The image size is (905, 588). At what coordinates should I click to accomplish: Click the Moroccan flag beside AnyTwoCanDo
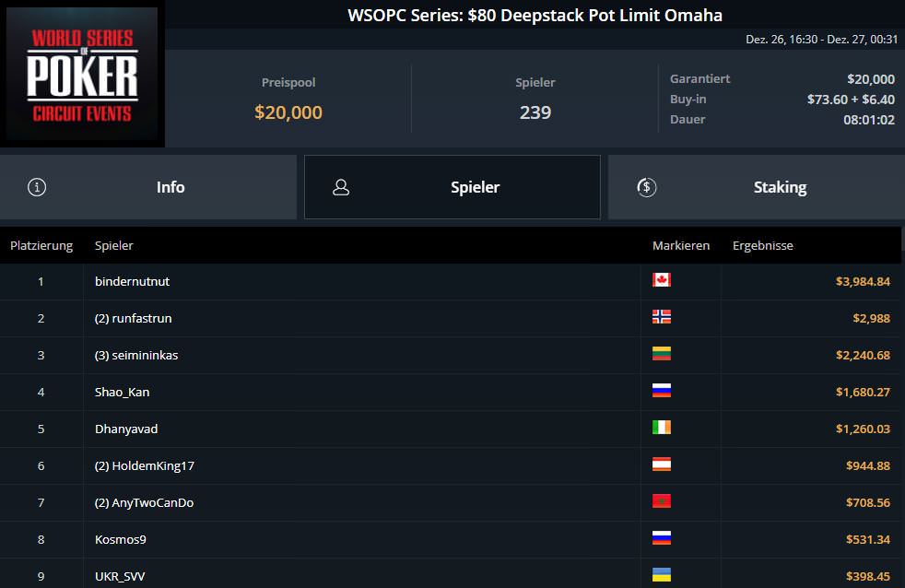tap(662, 501)
